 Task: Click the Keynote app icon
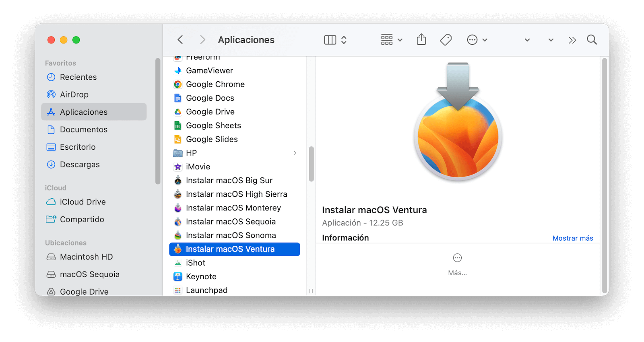[178, 276]
